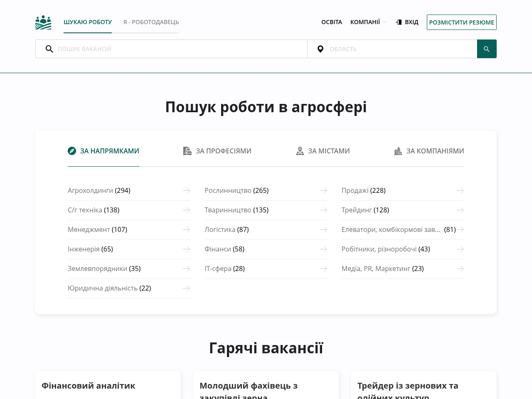Focus the ОБЛАСТЬ region input field
Screen dimensions: 532x399
click(392, 49)
